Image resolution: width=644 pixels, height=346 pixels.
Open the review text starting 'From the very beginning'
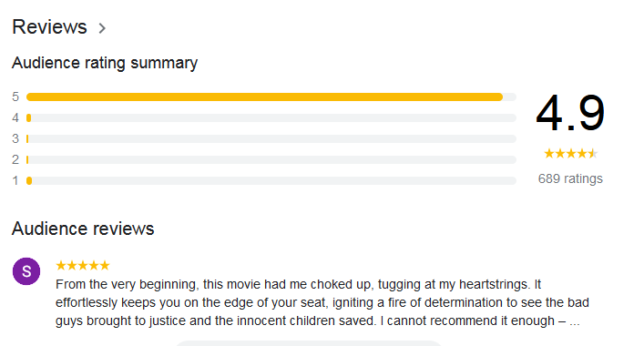point(322,302)
